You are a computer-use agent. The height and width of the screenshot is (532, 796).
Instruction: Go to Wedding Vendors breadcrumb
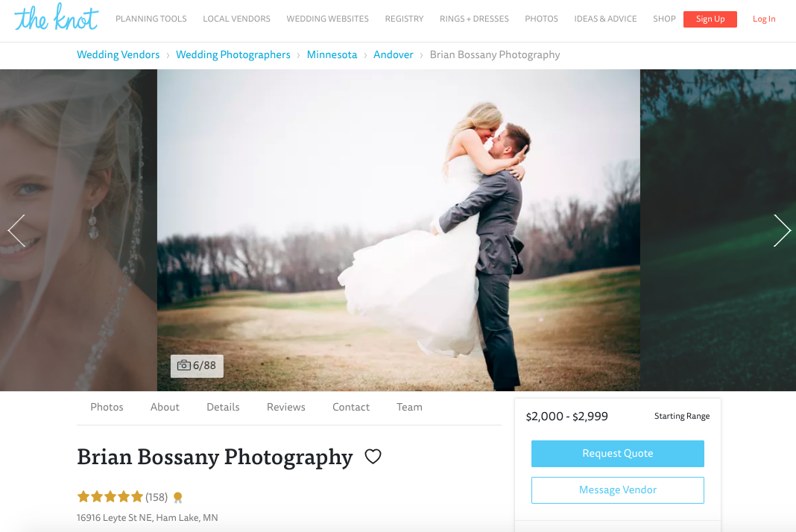pyautogui.click(x=119, y=55)
